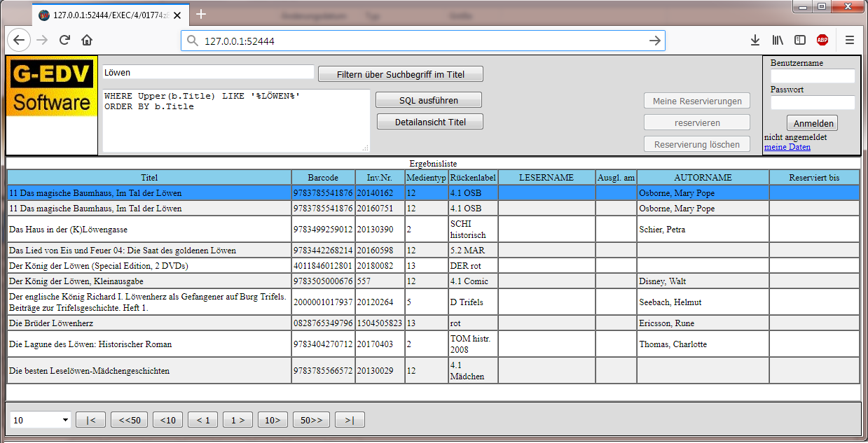The image size is (868, 443).
Task: Open the Firefox hamburger menu
Action: point(850,41)
